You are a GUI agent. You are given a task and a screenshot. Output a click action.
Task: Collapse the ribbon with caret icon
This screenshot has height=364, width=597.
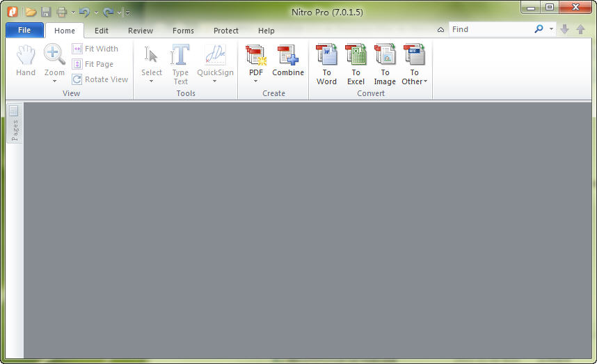tap(440, 30)
